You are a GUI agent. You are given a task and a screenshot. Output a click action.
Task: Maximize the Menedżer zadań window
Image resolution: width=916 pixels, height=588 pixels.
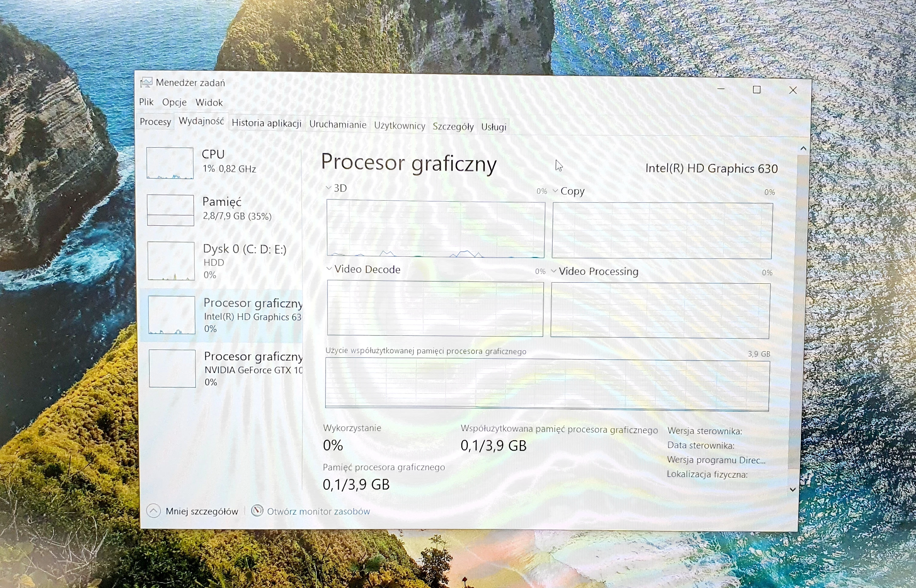coord(757,90)
